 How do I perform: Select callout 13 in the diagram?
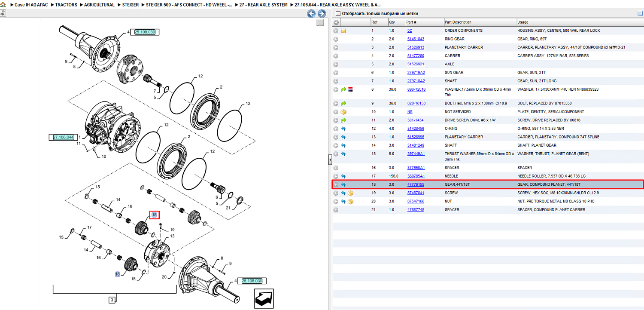(172, 236)
